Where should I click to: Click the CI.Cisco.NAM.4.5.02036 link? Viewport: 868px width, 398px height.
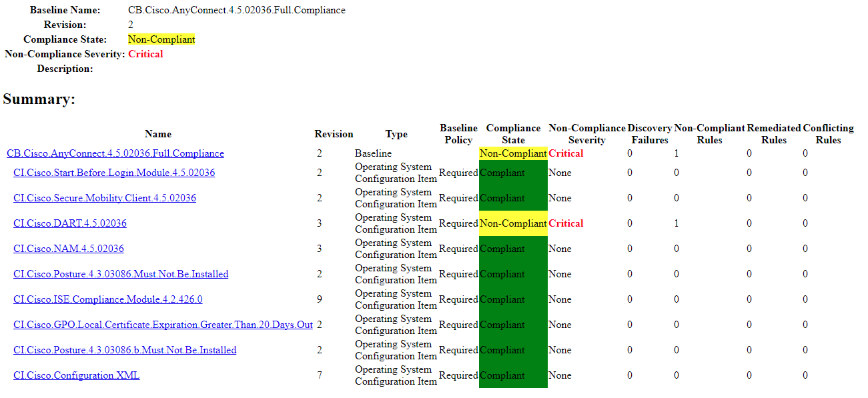(69, 249)
